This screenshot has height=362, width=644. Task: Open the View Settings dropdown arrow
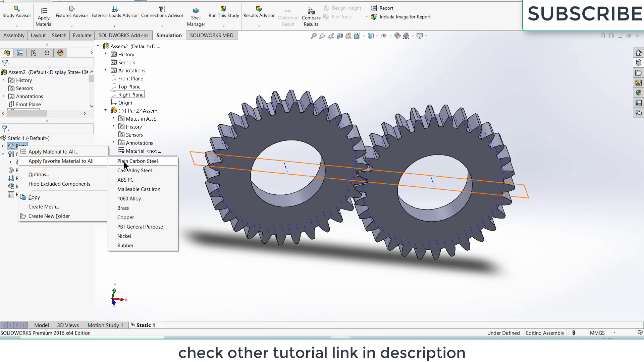[426, 36]
